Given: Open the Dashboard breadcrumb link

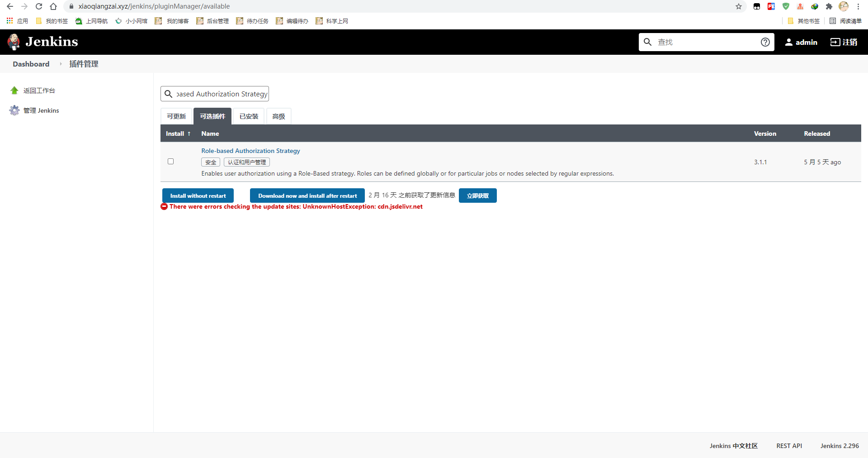Looking at the screenshot, I should [x=31, y=64].
